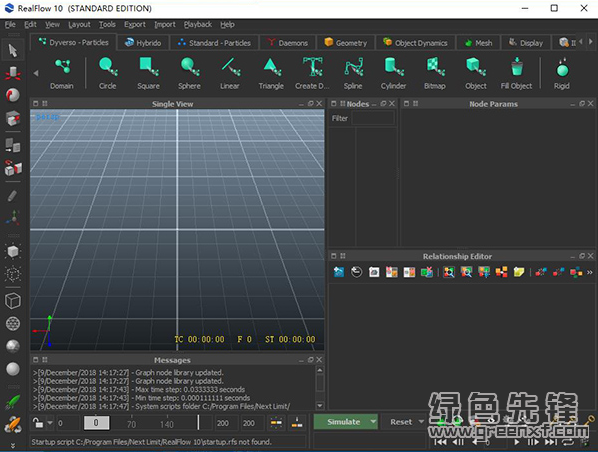Click the circular back-arrow icon in Relationship Editor

[357, 272]
